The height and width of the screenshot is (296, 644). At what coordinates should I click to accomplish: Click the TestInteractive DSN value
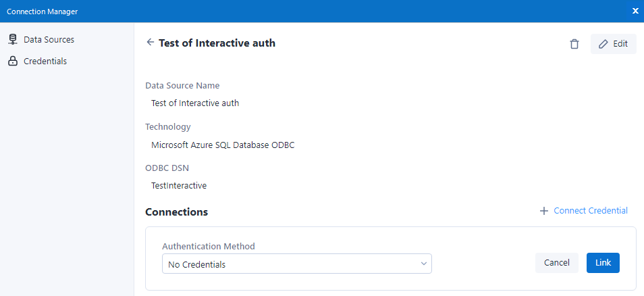point(179,185)
